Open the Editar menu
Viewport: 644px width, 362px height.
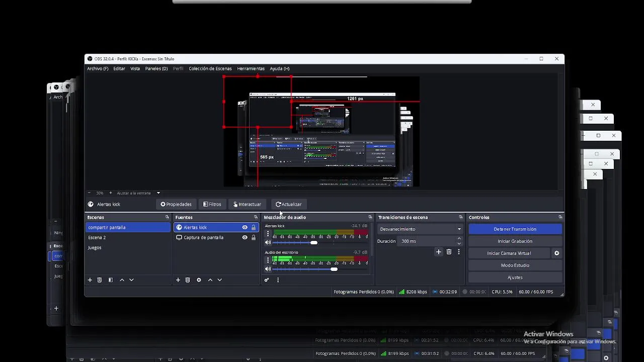pos(119,68)
